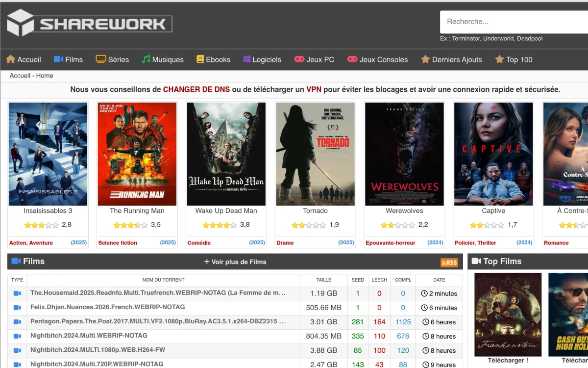Click the Sharework cube logo
The height and width of the screenshot is (368, 588).
click(20, 23)
